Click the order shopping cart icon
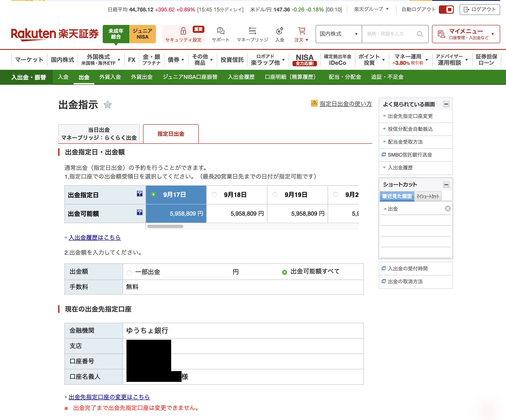Image resolution: width=506 pixels, height=420 pixels. [301, 31]
